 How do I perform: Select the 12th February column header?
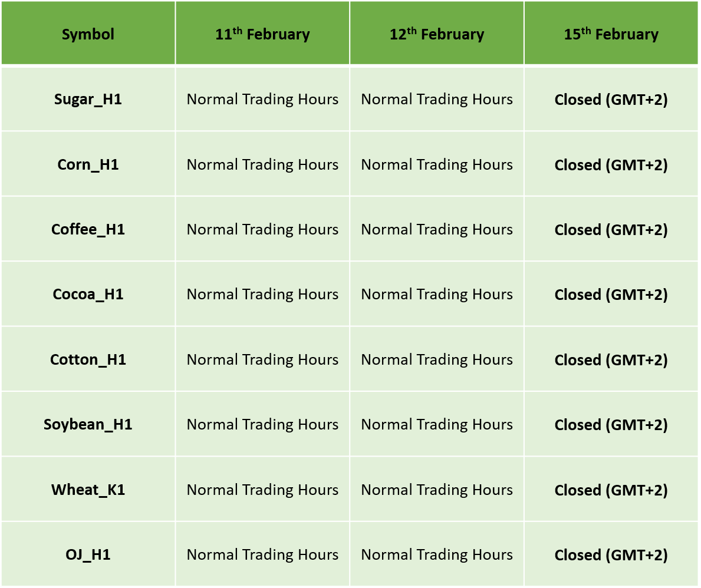coord(437,33)
